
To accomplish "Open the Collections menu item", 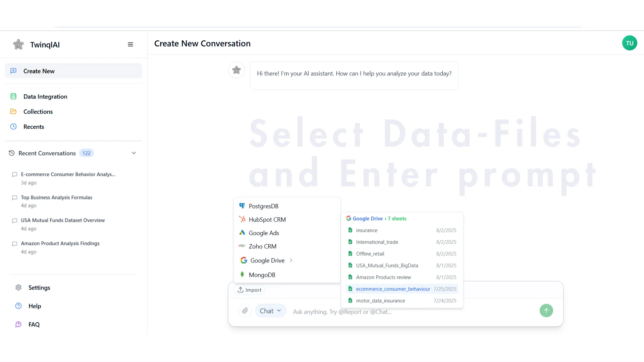I will [38, 111].
